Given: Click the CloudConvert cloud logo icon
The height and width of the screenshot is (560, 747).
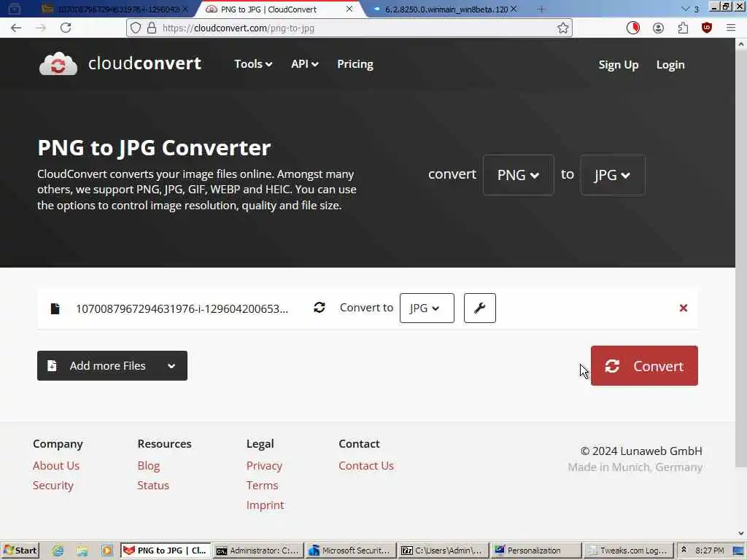Looking at the screenshot, I should pyautogui.click(x=58, y=64).
